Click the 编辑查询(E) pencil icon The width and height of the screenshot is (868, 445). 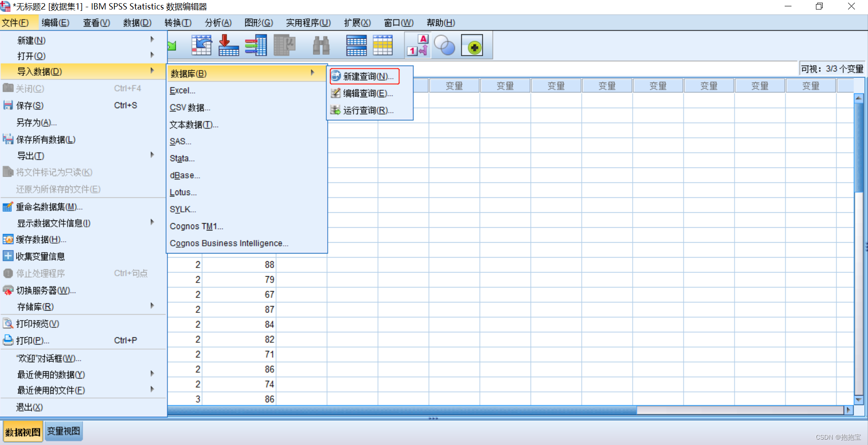click(x=336, y=93)
